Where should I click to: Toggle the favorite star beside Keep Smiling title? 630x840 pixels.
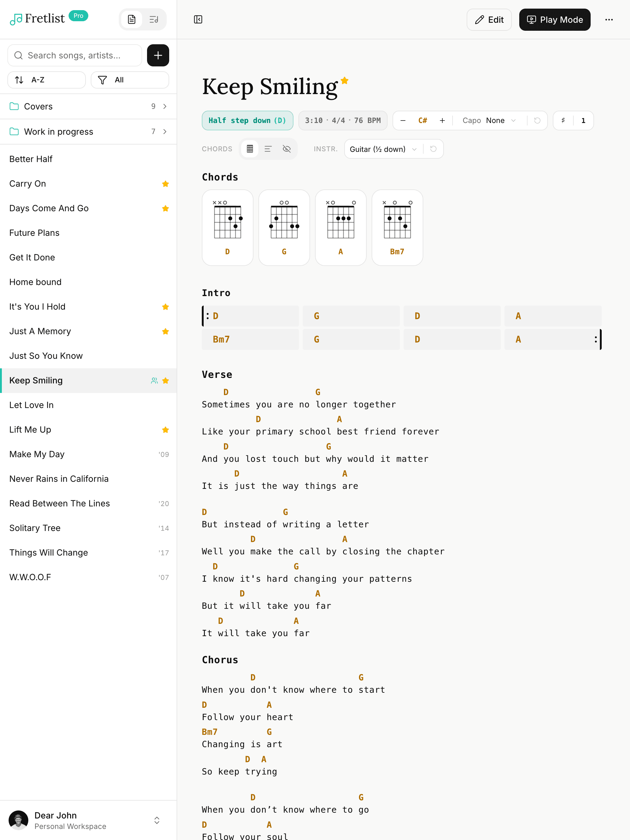pyautogui.click(x=345, y=81)
